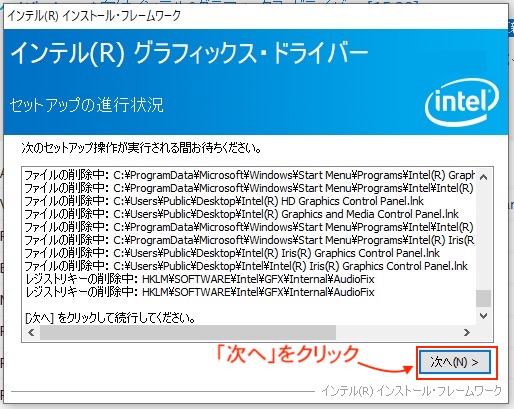Click empty vertical scrollbar track above thumb
Viewport: 514px width, 409px height.
tap(483, 237)
